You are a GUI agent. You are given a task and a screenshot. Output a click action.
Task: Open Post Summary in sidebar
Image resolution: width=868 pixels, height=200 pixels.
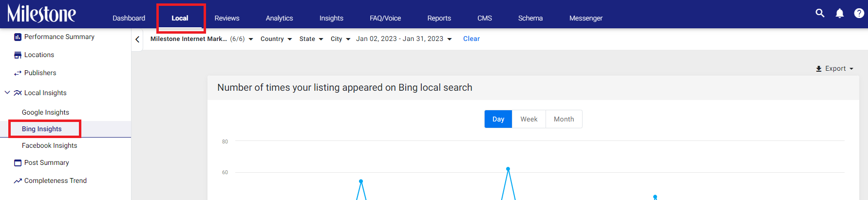pos(47,163)
